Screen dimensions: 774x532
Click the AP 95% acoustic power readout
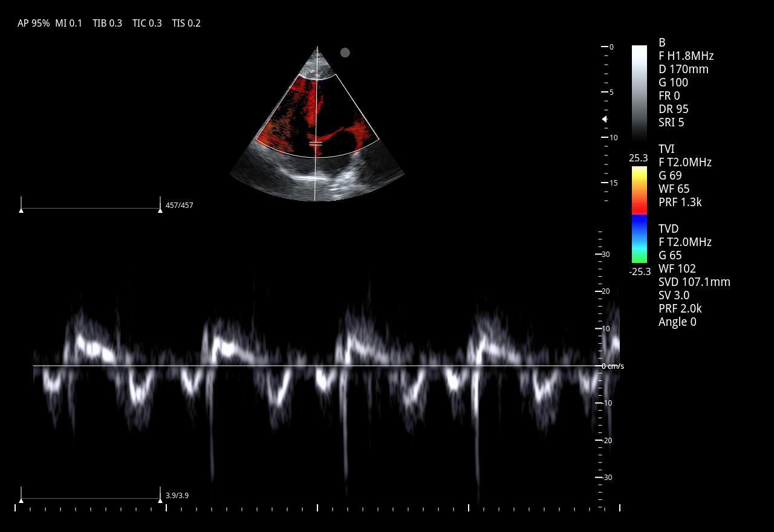[33, 23]
